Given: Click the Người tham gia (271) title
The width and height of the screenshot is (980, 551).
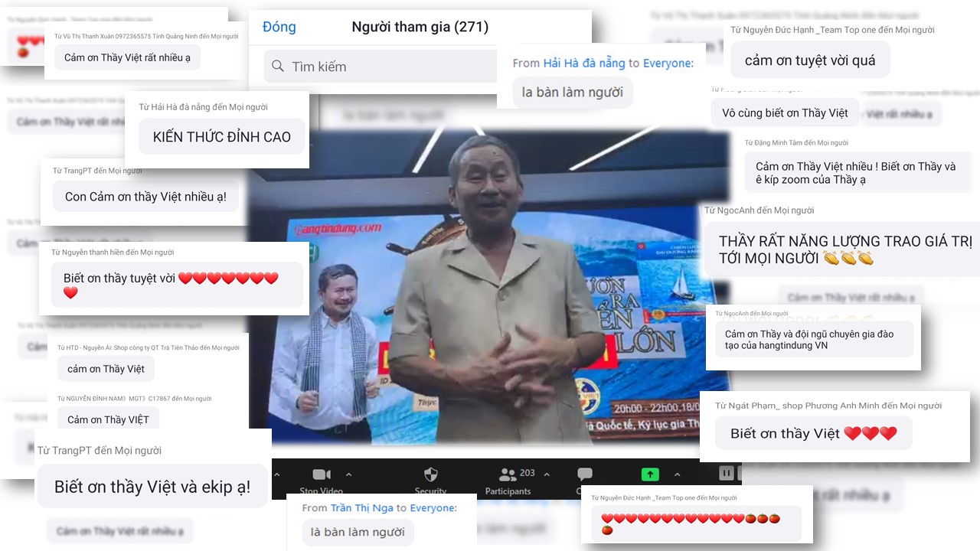Looking at the screenshot, I should coord(420,27).
